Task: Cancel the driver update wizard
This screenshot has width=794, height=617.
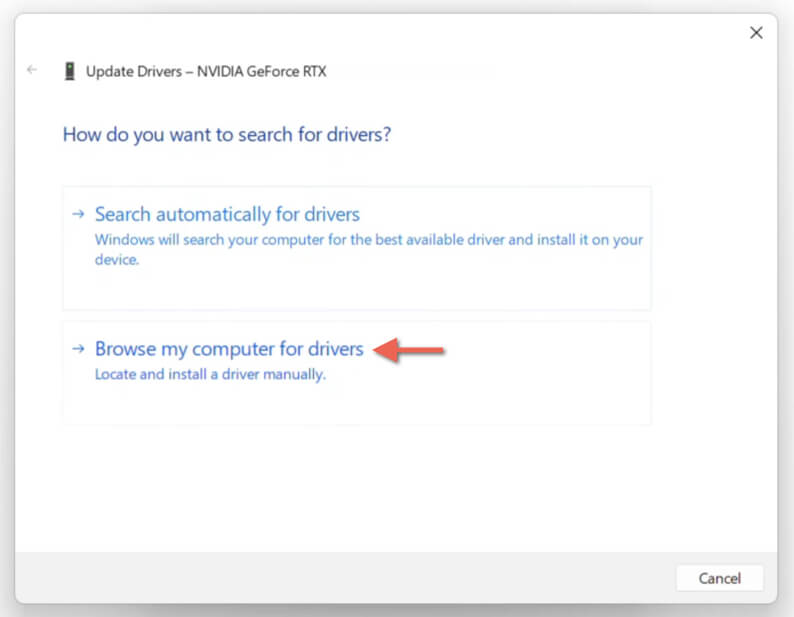Action: click(720, 578)
